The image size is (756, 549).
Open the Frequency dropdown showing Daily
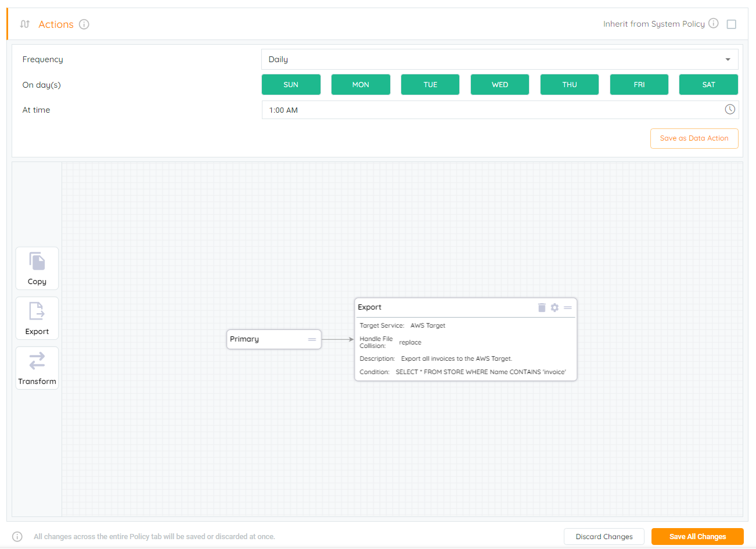pos(494,59)
